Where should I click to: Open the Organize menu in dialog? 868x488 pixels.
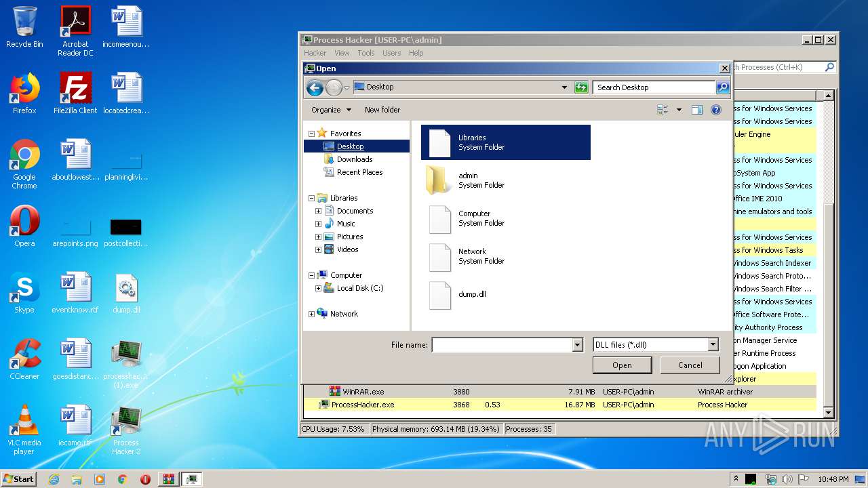tap(331, 110)
